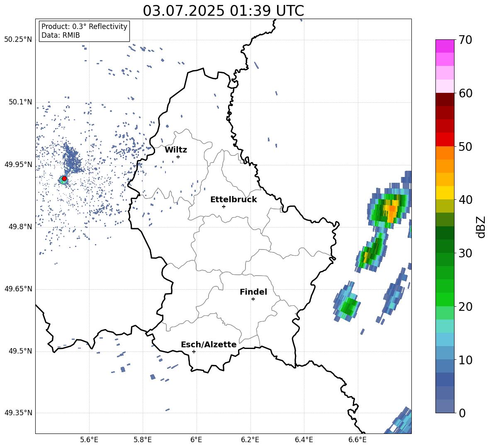491x448 pixels.
Task: Click the 60 tick on the colorbar
Action: 465,93
